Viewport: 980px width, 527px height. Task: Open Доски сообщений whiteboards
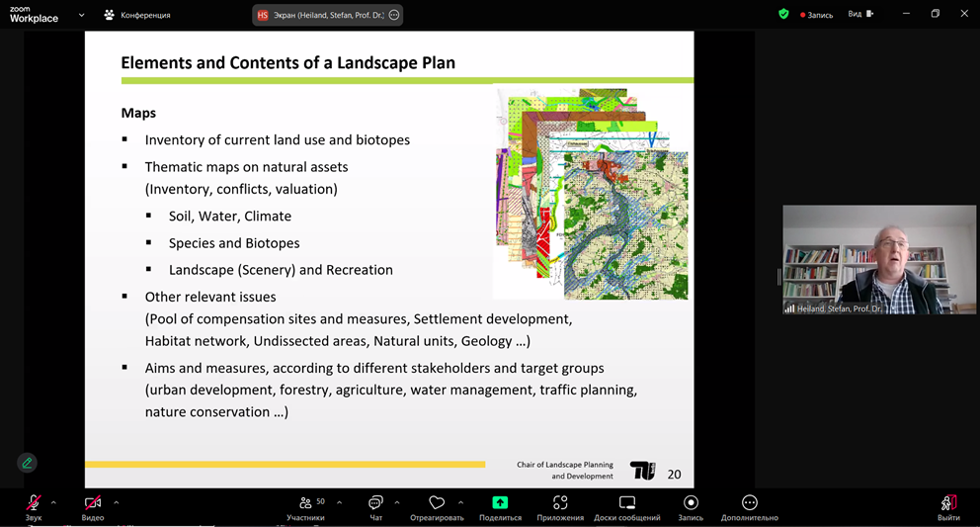pos(627,504)
